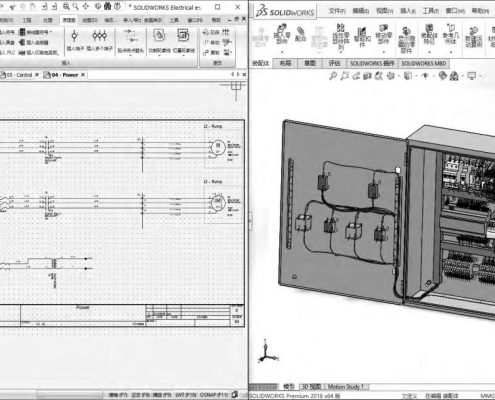Viewport: 495px width, 400px height.
Task: Click the Zoom to Fit magnifier in view toolbar
Action: point(333,76)
